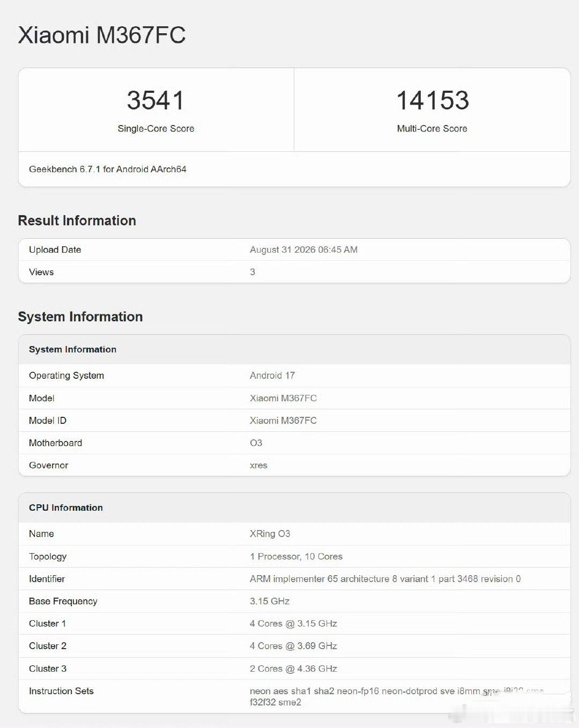This screenshot has width=579, height=728.
Task: Click the Base Frequency row label
Action: tap(63, 601)
